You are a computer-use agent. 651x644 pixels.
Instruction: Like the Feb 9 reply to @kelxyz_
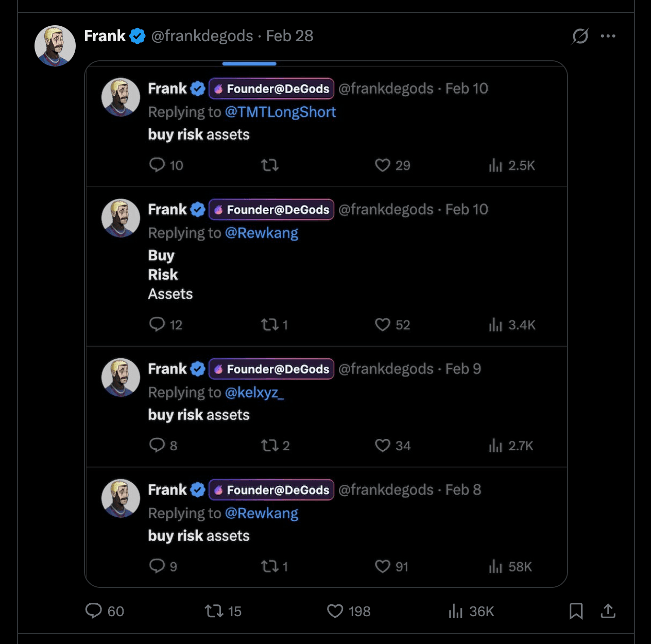pyautogui.click(x=383, y=445)
